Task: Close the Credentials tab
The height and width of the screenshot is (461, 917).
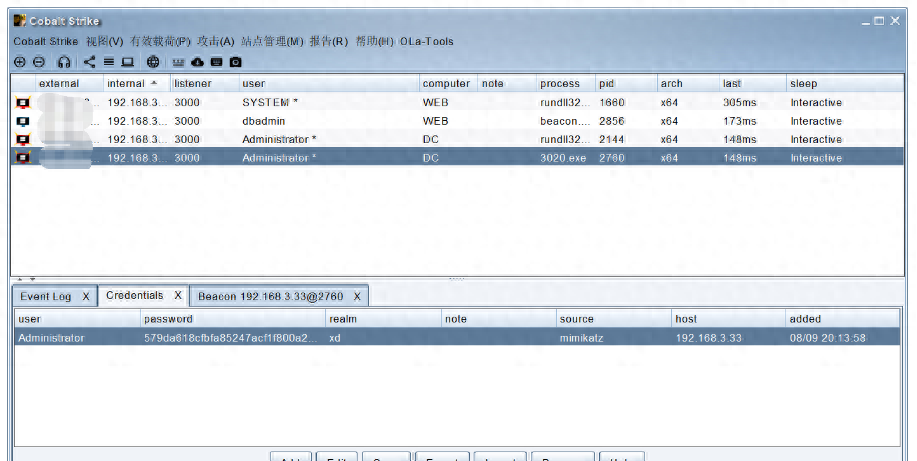Action: [178, 295]
